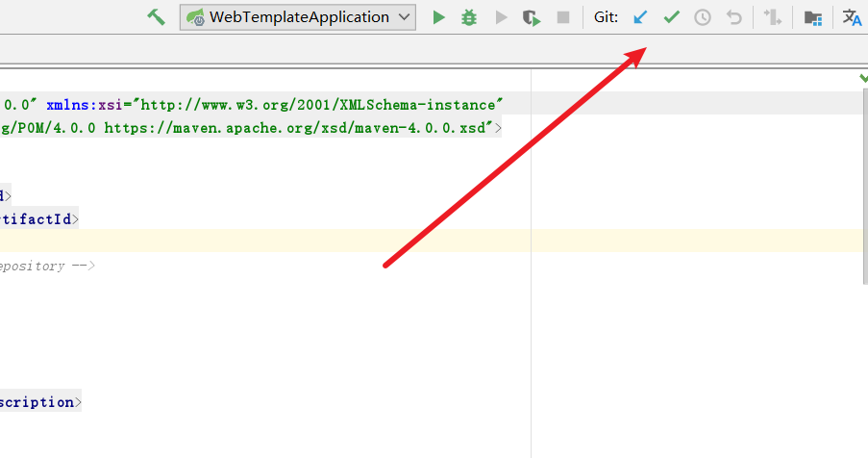Run the application with green play button
Screen dimensions: 868x458
click(438, 17)
